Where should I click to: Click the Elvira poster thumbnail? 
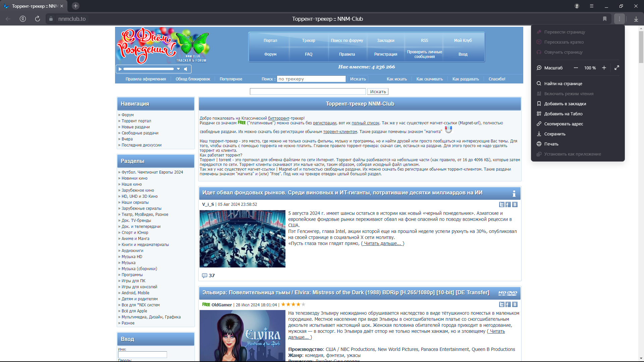pyautogui.click(x=243, y=336)
